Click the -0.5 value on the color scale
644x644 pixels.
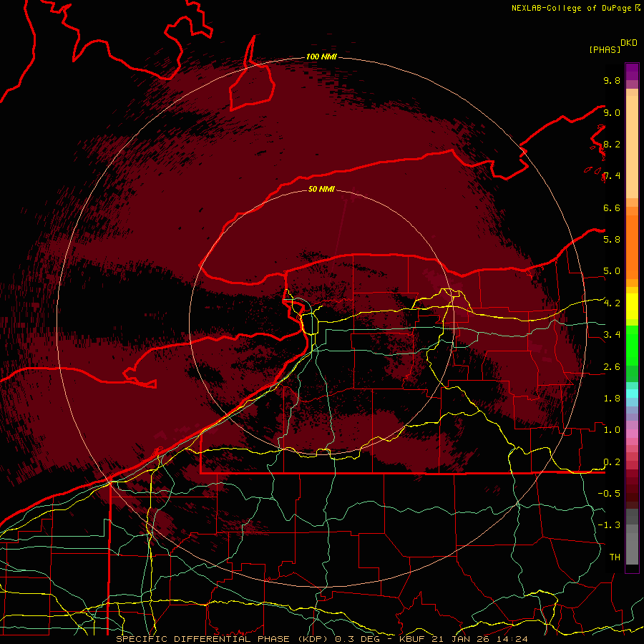(609, 494)
